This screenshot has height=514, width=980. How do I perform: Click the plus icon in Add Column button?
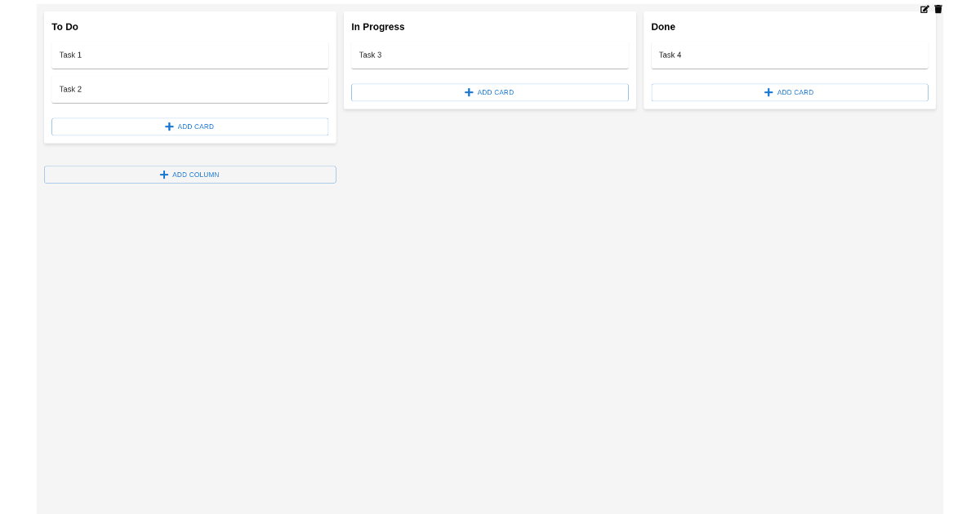pos(164,174)
